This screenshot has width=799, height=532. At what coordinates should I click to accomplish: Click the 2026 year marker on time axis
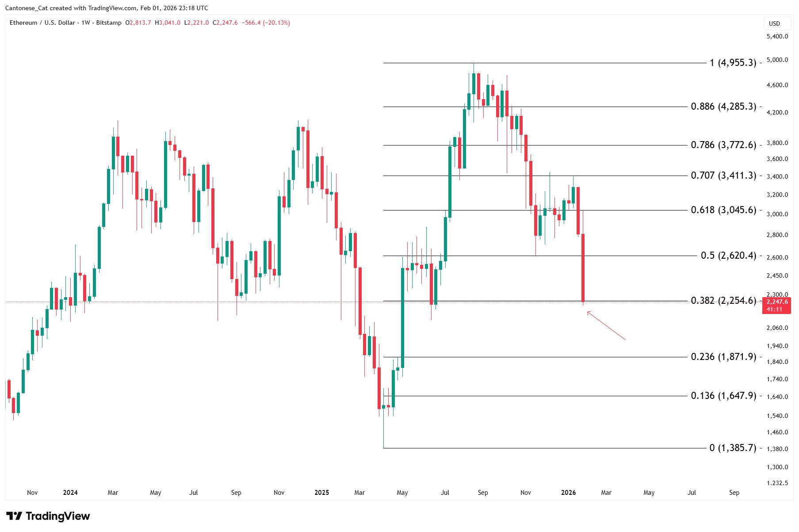(x=568, y=493)
